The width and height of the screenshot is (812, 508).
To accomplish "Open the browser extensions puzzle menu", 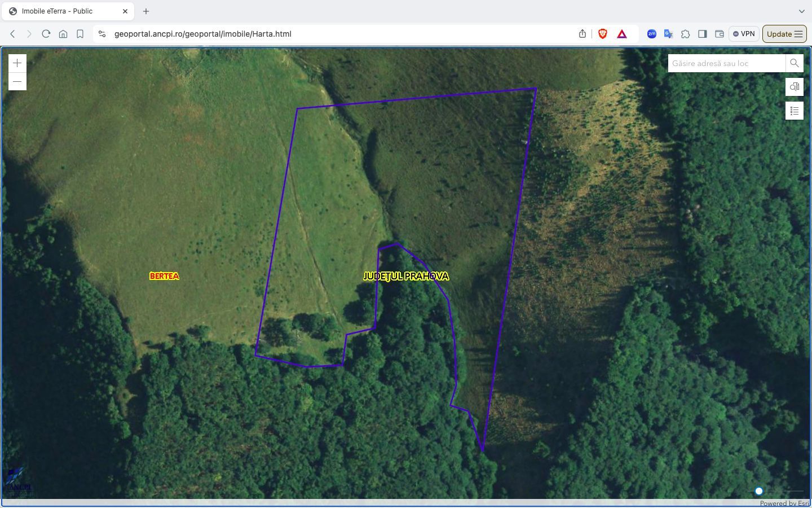I will tap(686, 34).
